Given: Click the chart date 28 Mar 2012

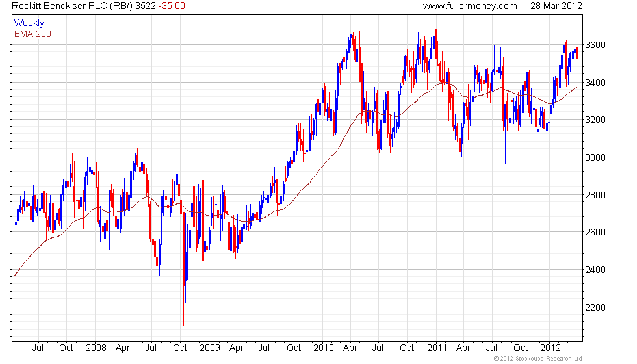Looking at the screenshot, I should pos(556,6).
